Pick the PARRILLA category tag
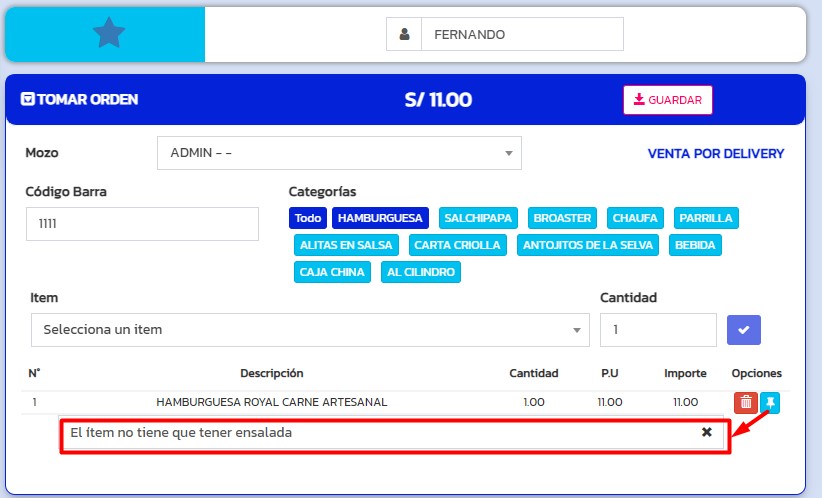Image resolution: width=822 pixels, height=498 pixels. 705,218
